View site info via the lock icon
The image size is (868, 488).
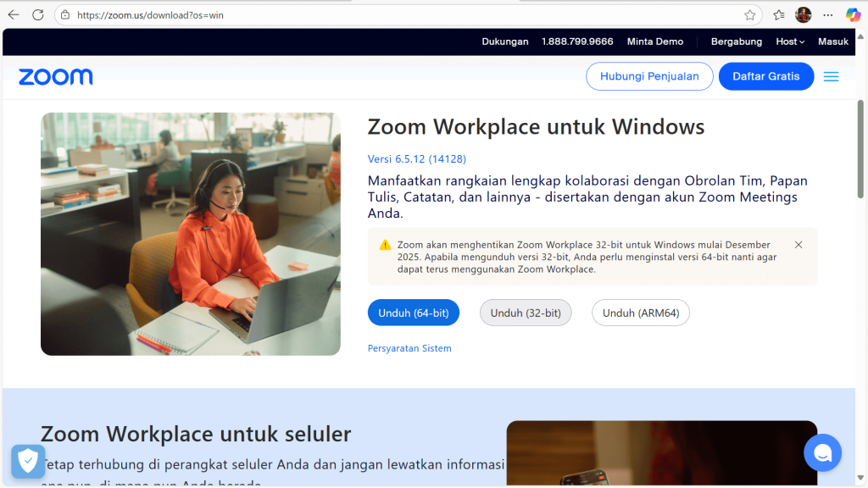(65, 15)
